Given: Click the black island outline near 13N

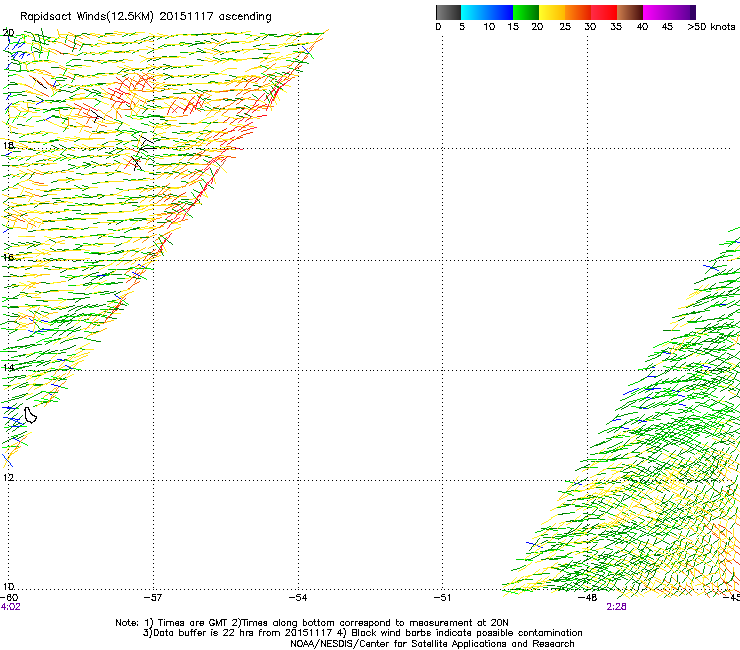Looking at the screenshot, I should [30, 415].
